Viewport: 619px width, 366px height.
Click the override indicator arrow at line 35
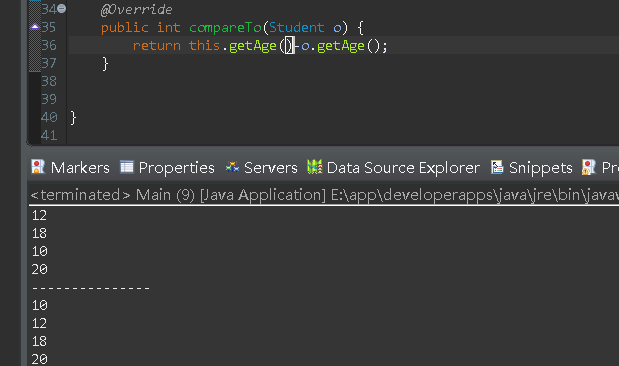pyautogui.click(x=35, y=27)
